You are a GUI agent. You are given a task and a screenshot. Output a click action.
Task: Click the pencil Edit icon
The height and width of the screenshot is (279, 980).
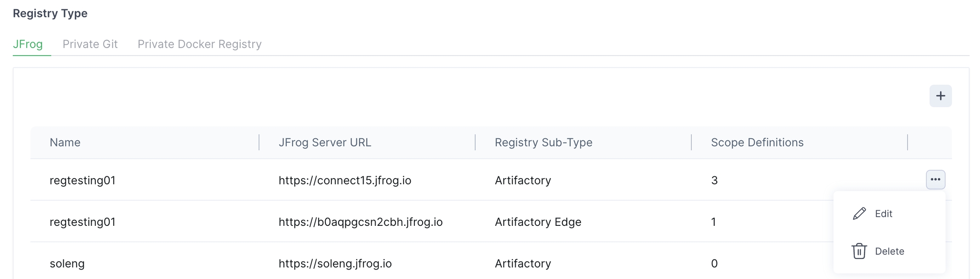click(x=859, y=214)
